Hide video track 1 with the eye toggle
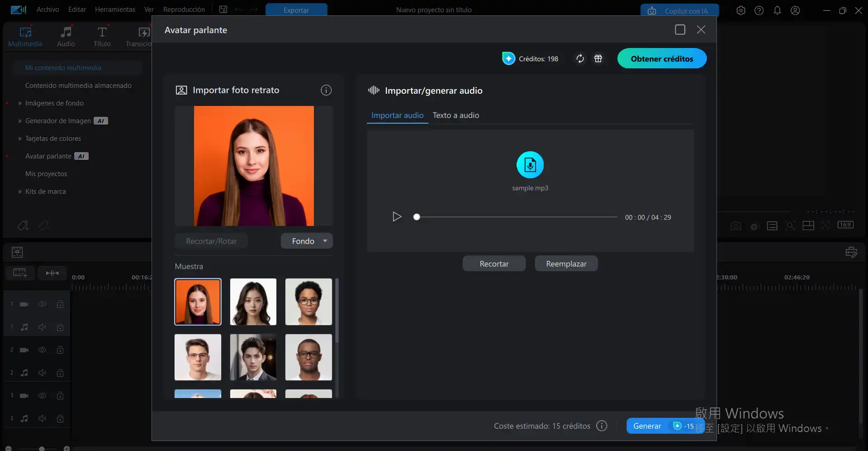The image size is (868, 451). tap(42, 304)
